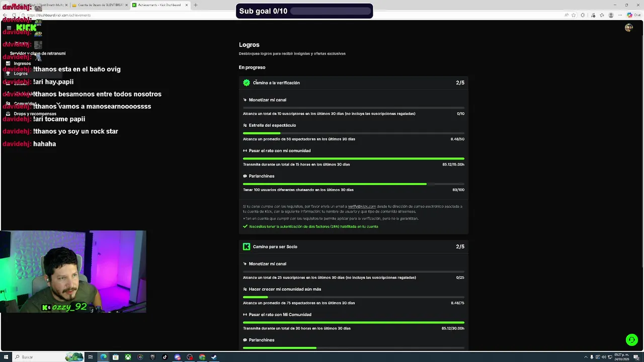The width and height of the screenshot is (644, 362).
Task: Open Servidor y clave de retransmisión item
Action: [38, 53]
